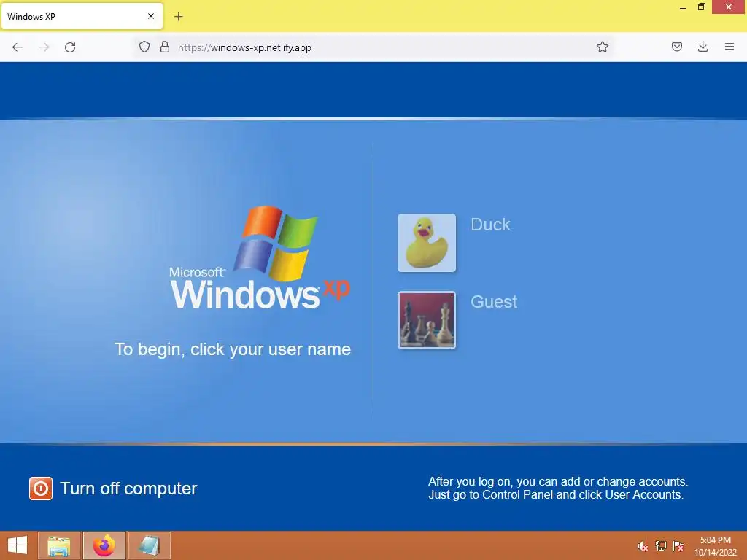747x560 pixels.
Task: Click the Duck user avatar picture
Action: click(x=426, y=243)
